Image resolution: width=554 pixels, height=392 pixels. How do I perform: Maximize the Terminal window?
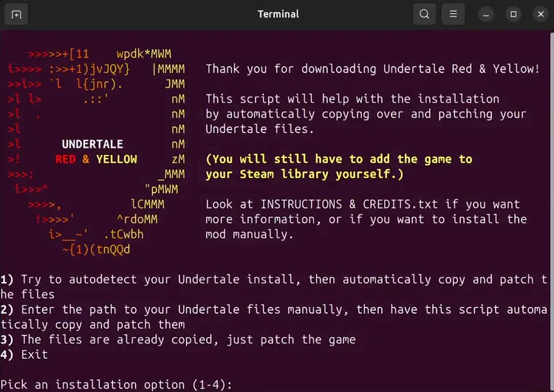click(513, 15)
